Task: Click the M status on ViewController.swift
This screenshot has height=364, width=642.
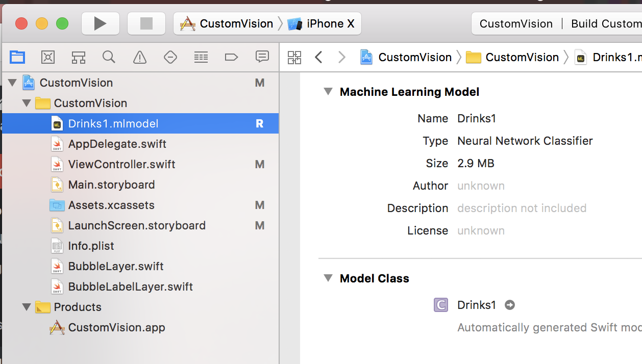Action: pyautogui.click(x=259, y=164)
